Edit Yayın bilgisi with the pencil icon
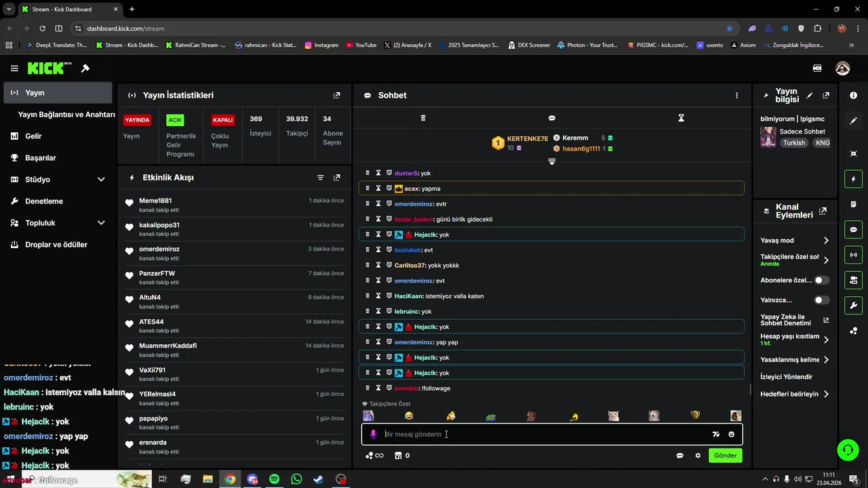868x488 pixels. click(x=810, y=96)
